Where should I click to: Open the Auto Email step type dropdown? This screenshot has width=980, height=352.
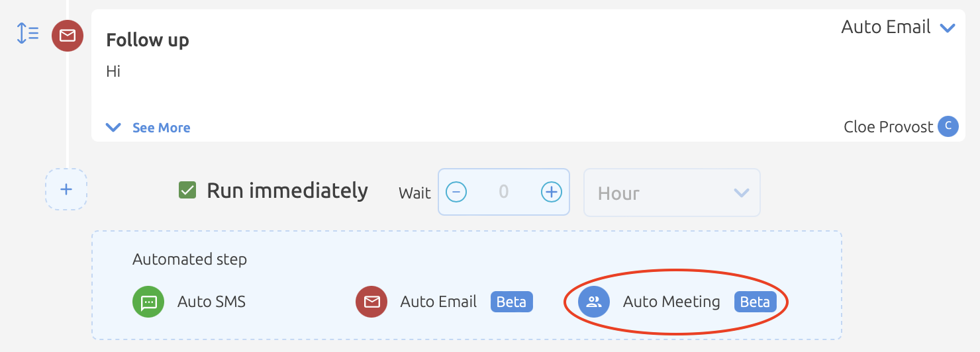[898, 27]
